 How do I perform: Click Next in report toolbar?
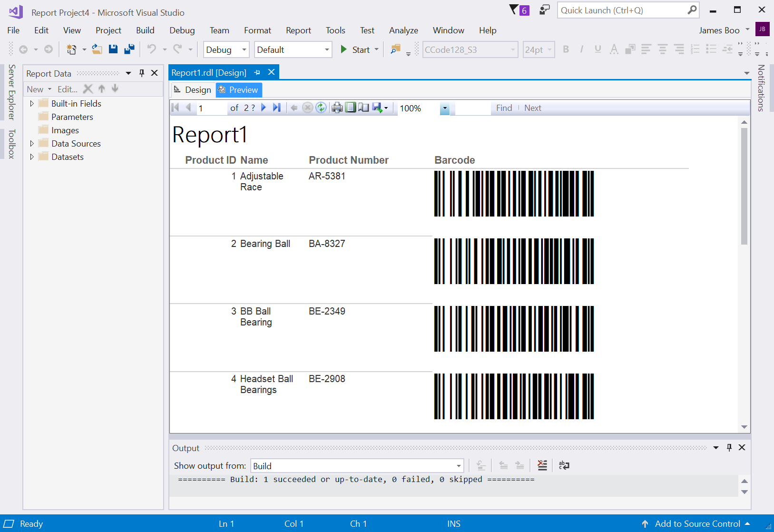533,108
